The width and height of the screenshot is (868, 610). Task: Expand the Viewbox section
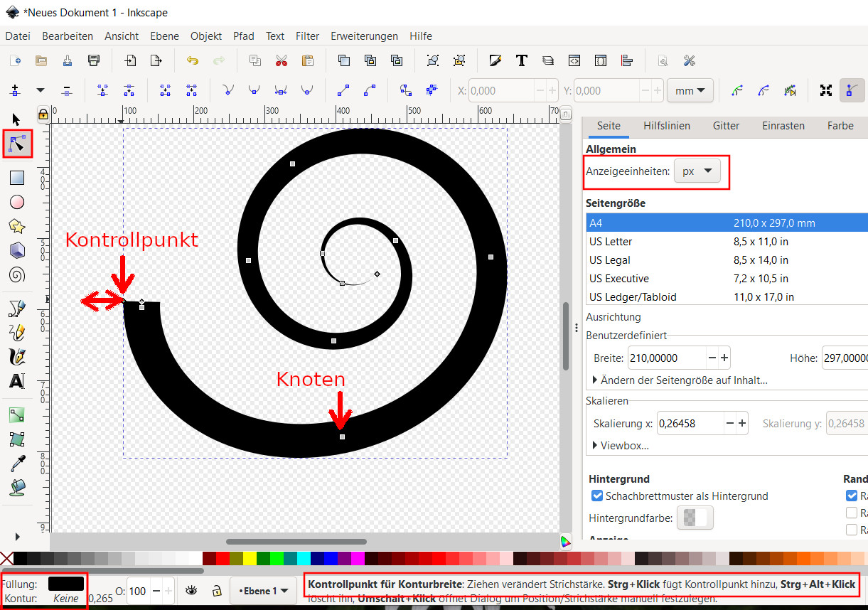point(621,445)
